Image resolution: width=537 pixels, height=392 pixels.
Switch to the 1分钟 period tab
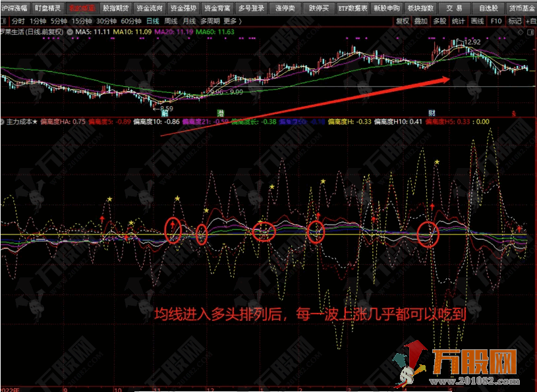pyautogui.click(x=38, y=21)
